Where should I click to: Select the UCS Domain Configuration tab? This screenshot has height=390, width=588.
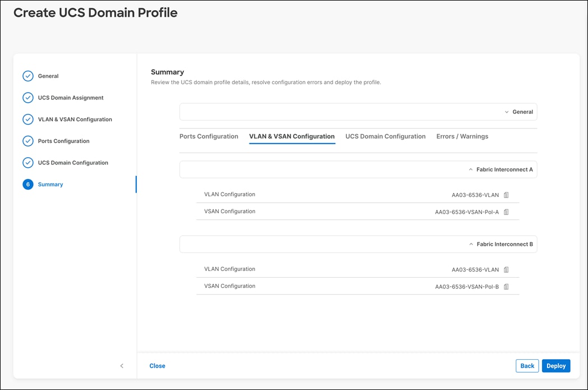point(385,136)
